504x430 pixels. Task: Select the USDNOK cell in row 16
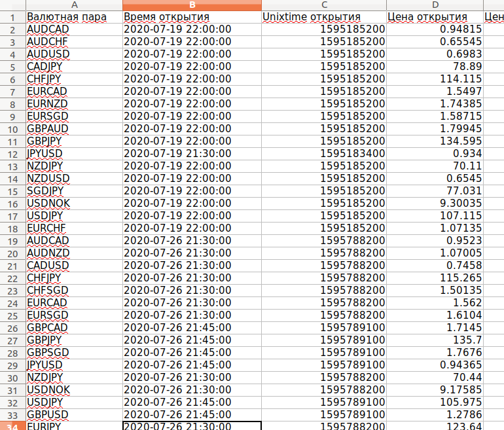pos(74,204)
